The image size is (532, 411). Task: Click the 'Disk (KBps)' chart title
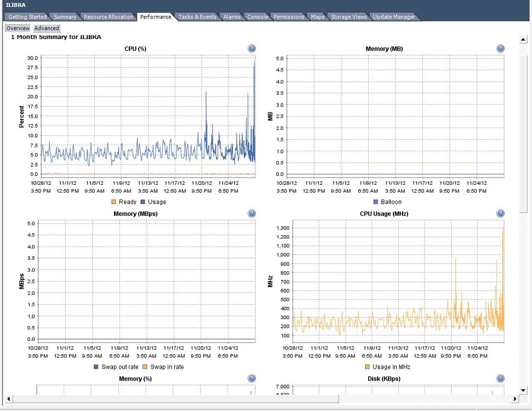pyautogui.click(x=384, y=379)
